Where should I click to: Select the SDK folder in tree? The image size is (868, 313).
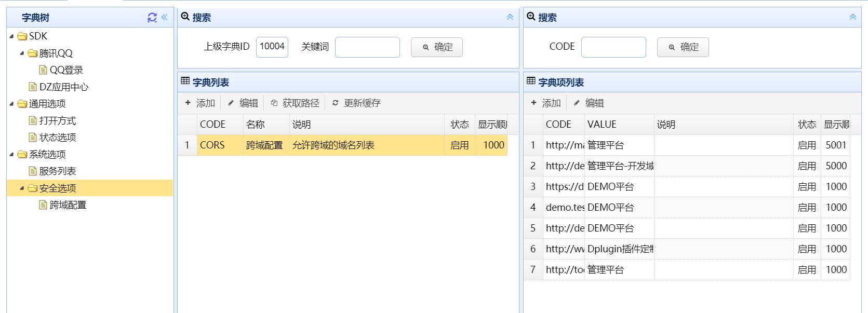38,36
